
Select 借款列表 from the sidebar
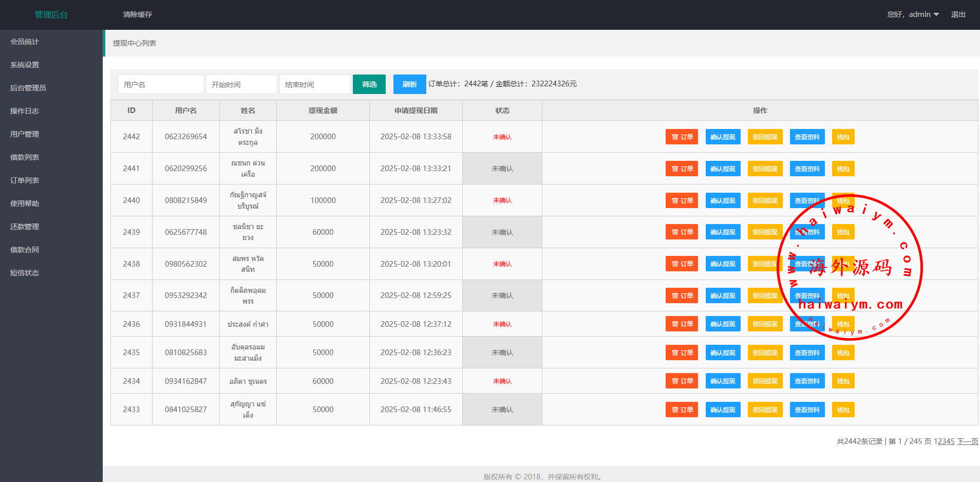(25, 157)
